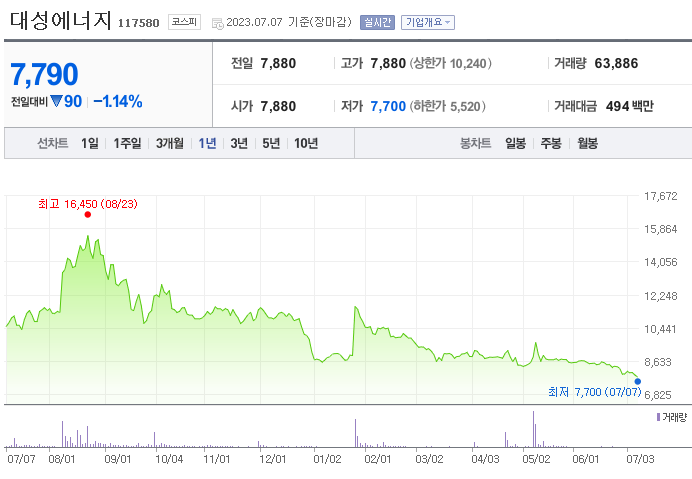Click the blue 최저 point marker on chart

coord(638,381)
